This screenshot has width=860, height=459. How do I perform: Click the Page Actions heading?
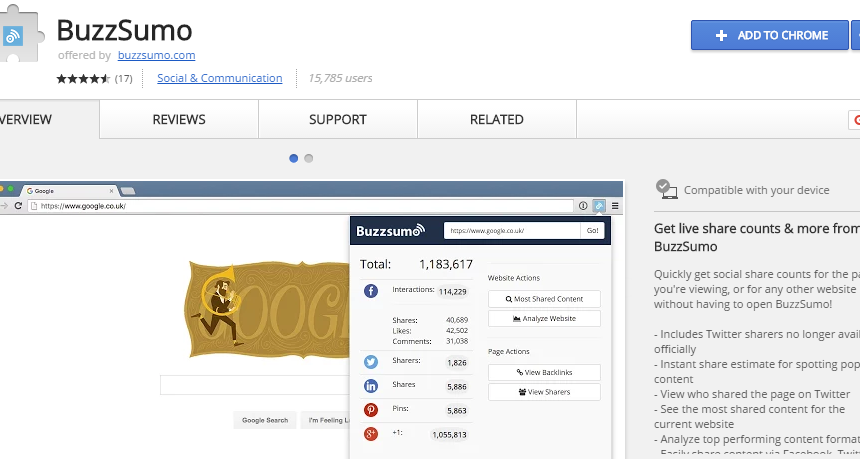pos(508,352)
